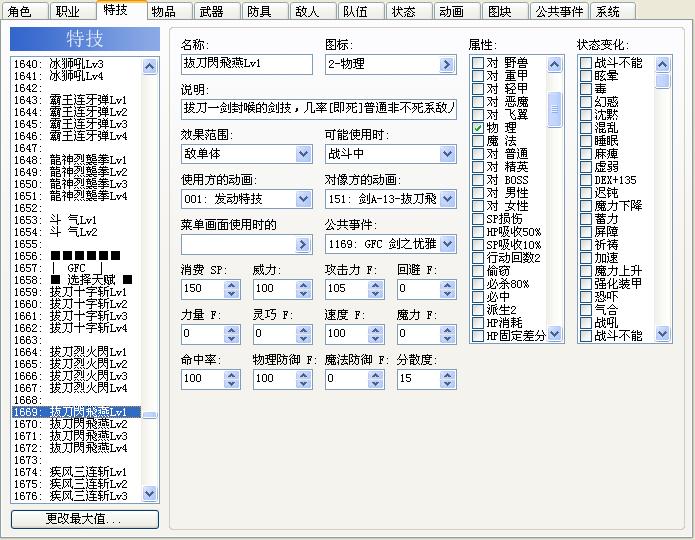The height and width of the screenshot is (540, 695).
Task: Uncheck the 物理 attribute checkbox
Action: 478,128
